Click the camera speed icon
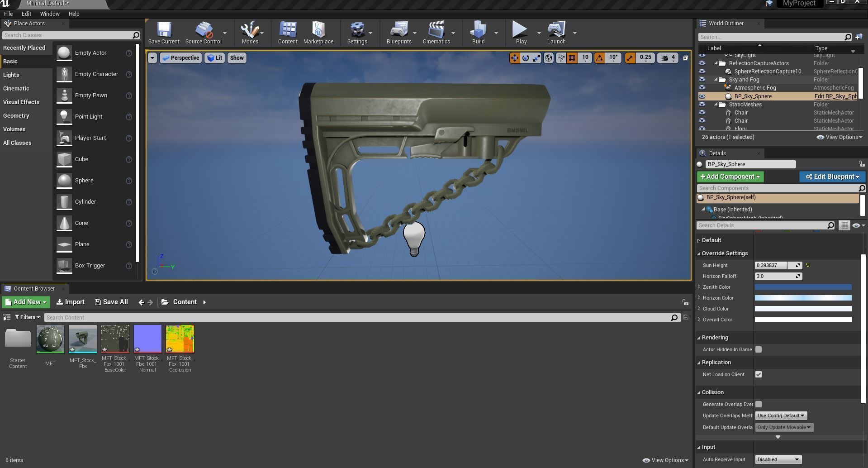Image resolution: width=868 pixels, height=468 pixels. 664,58
